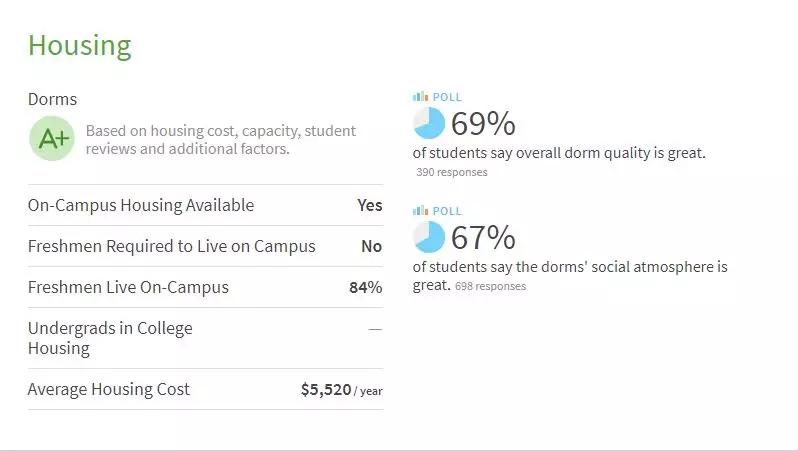Click the 84% freshmen on-campus value

(365, 287)
